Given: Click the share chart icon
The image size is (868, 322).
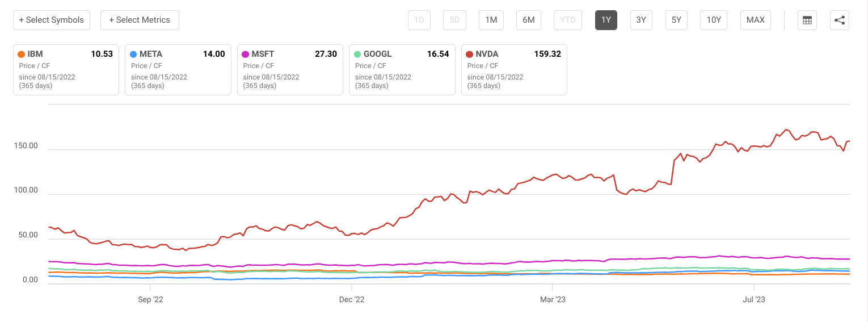Looking at the screenshot, I should tap(840, 20).
